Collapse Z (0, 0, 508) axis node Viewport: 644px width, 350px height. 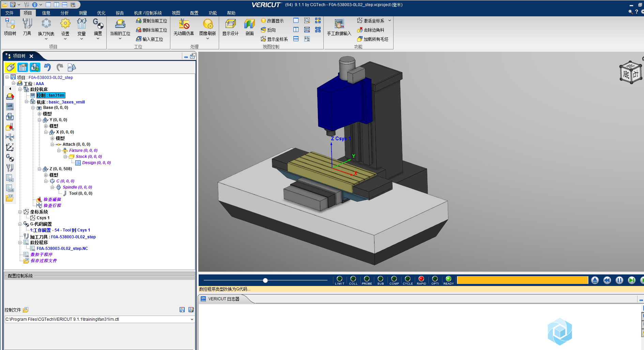point(40,169)
